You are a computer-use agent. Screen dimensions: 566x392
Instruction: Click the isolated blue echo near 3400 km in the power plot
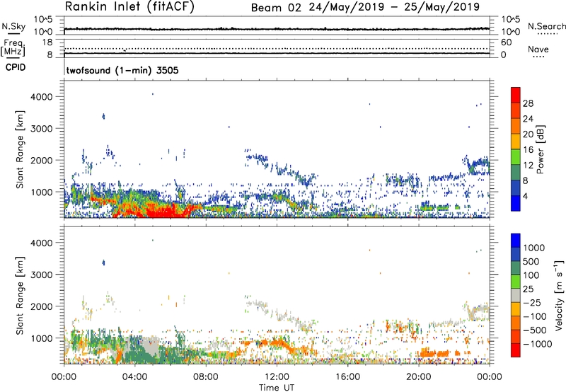pos(103,116)
